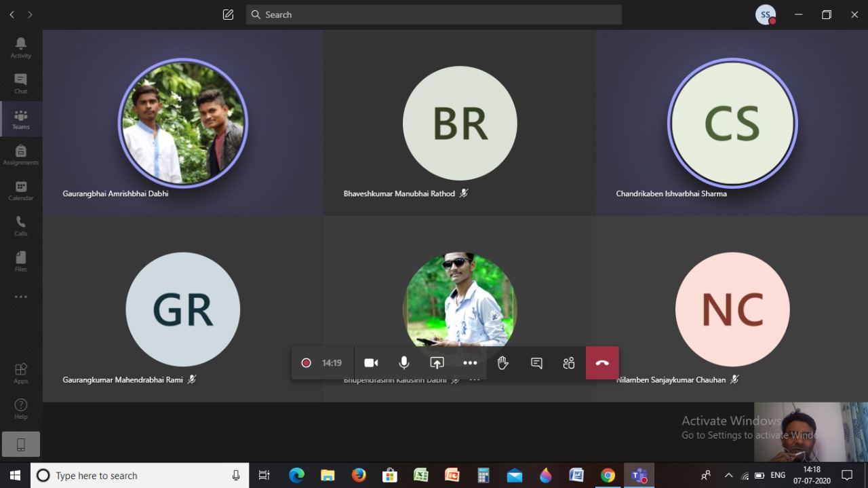
Task: Open Assignments in the sidebar
Action: pos(20,155)
